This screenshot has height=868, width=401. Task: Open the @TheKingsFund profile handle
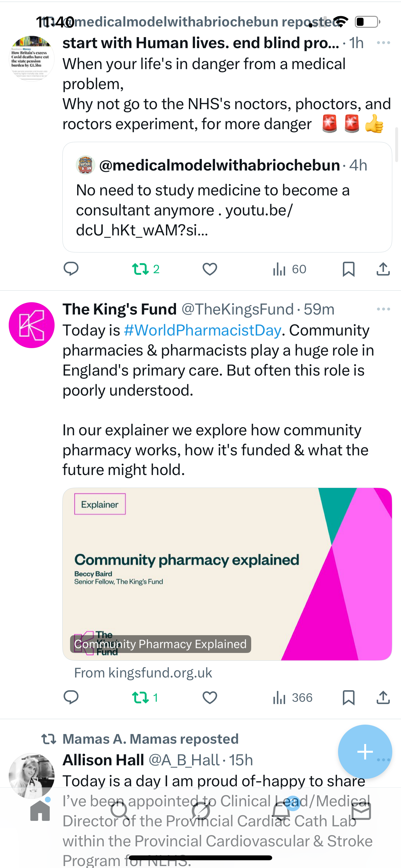238,309
